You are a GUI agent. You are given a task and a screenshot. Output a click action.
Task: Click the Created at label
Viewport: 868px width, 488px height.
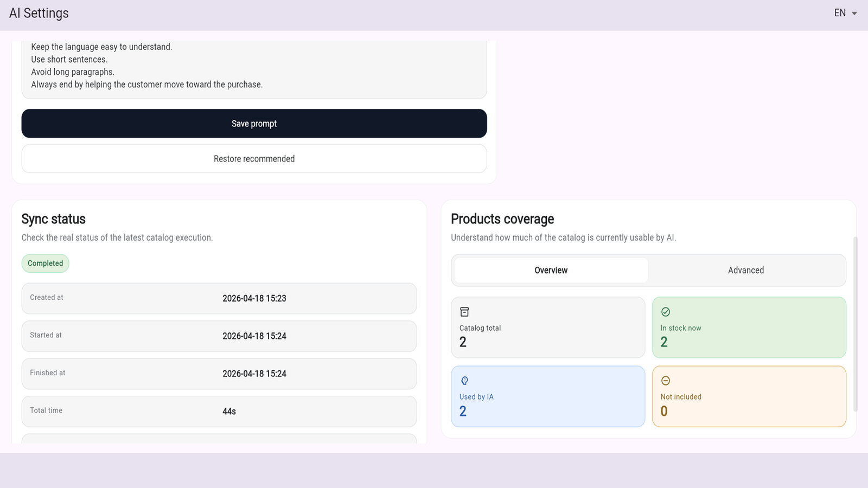coord(47,298)
